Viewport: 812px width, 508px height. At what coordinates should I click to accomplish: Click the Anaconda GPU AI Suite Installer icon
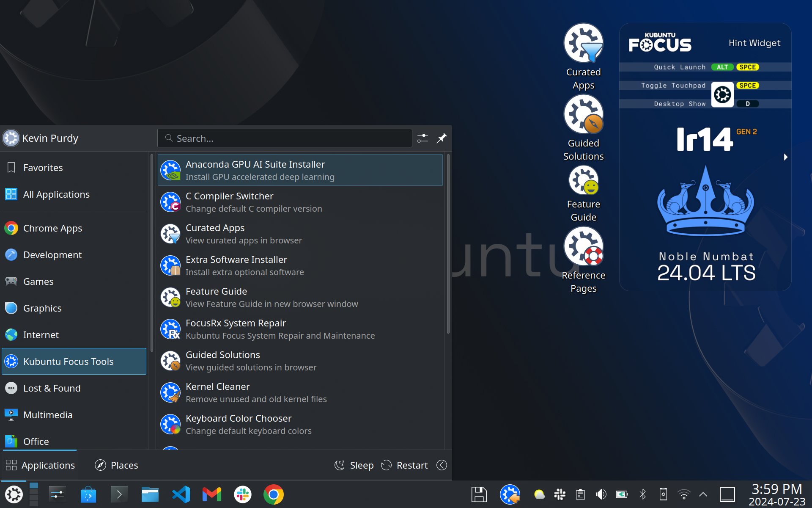click(x=171, y=170)
